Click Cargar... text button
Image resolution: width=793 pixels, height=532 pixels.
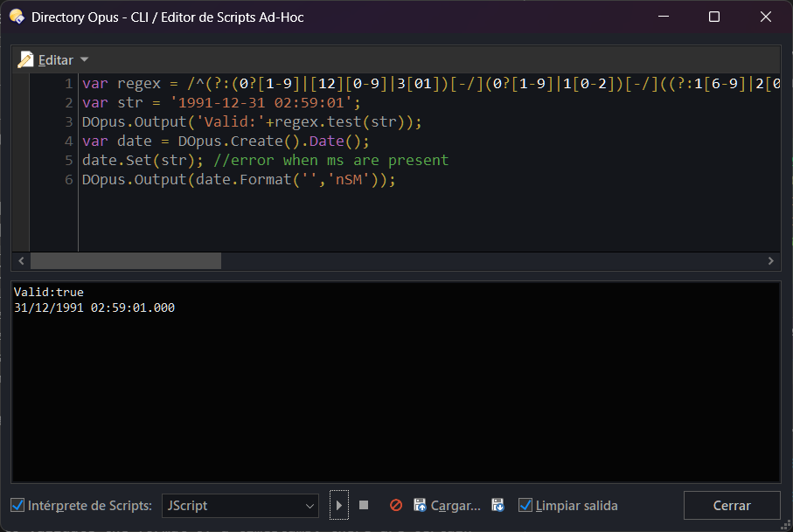click(456, 506)
